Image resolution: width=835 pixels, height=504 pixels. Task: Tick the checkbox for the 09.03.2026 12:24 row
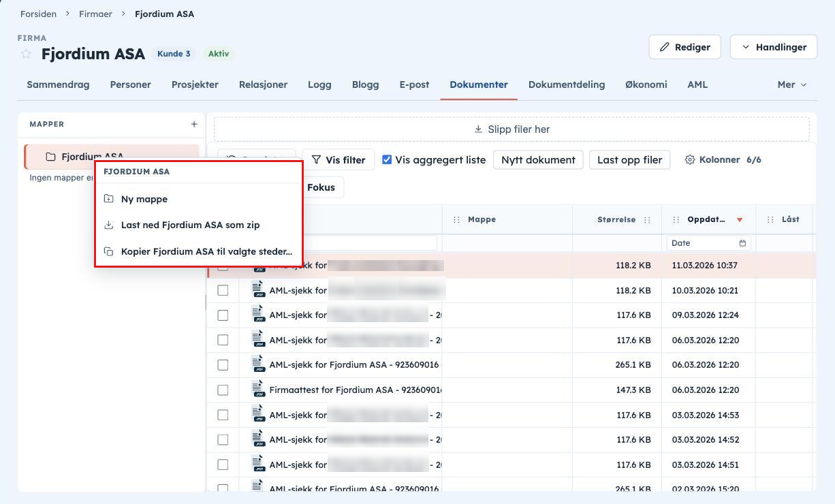(223, 315)
